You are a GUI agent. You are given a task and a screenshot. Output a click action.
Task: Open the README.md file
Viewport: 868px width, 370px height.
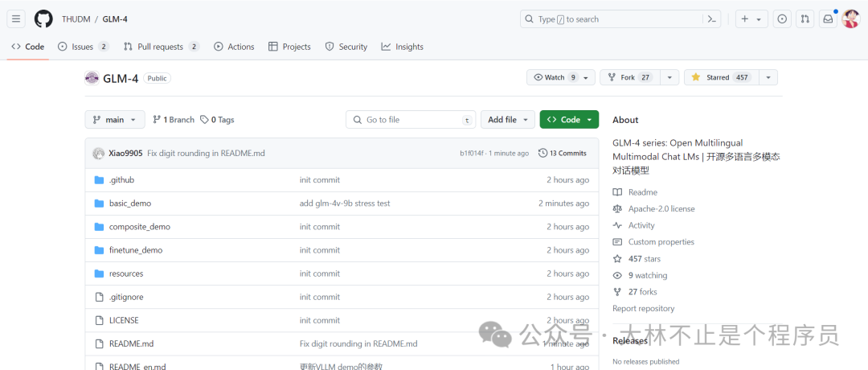[131, 343]
